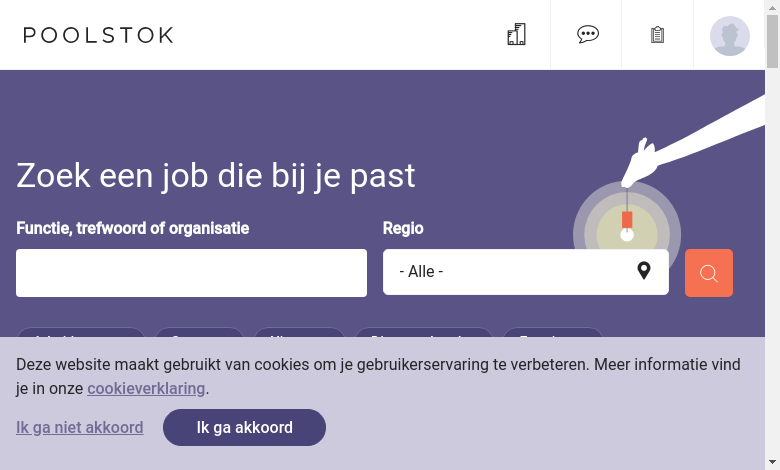The image size is (780, 470).
Task: Click the location pin icon in Regio field
Action: point(644,271)
